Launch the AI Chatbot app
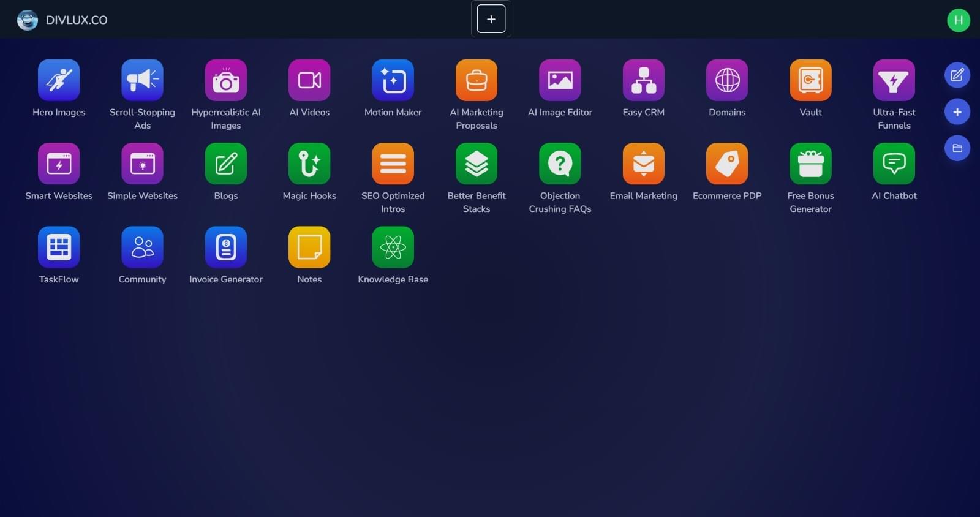Viewport: 980px width, 517px height. click(x=894, y=164)
